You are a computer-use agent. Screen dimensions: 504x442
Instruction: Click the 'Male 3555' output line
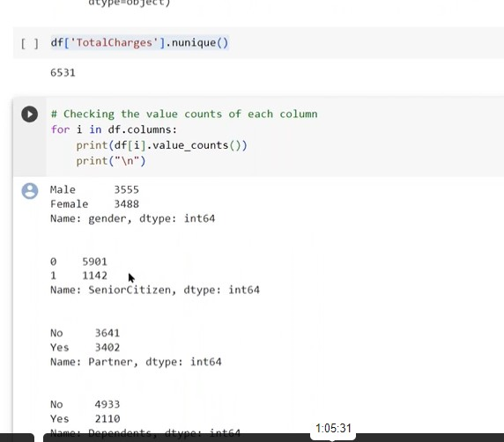click(94, 189)
